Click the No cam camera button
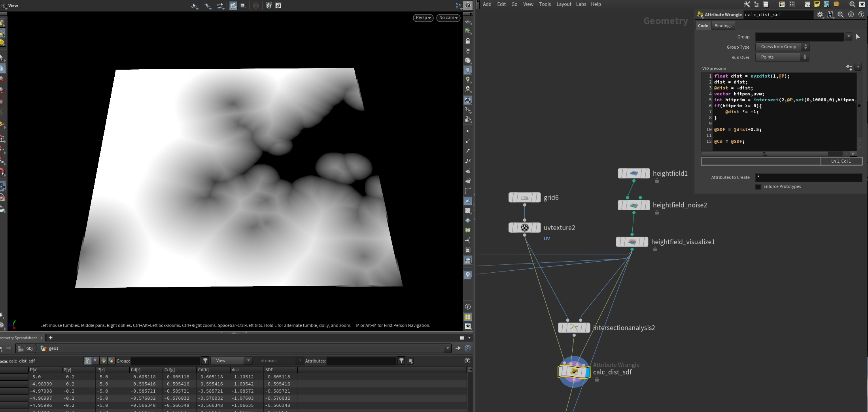Image resolution: width=868 pixels, height=412 pixels. [x=448, y=18]
